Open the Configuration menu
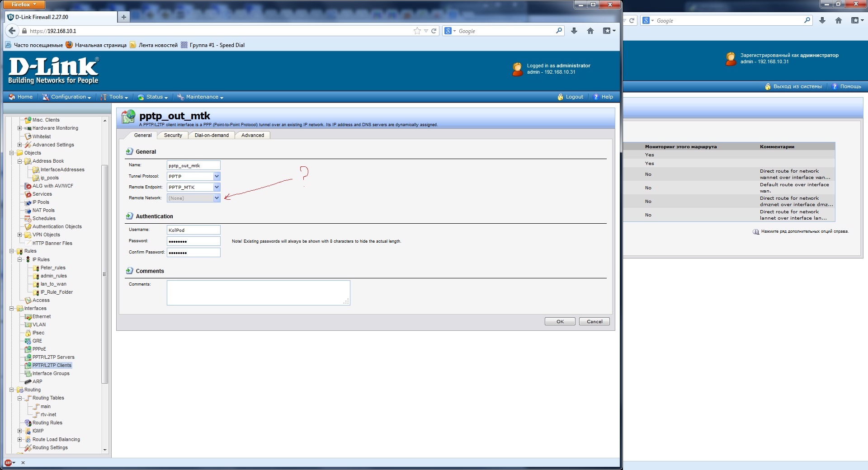 tap(66, 97)
